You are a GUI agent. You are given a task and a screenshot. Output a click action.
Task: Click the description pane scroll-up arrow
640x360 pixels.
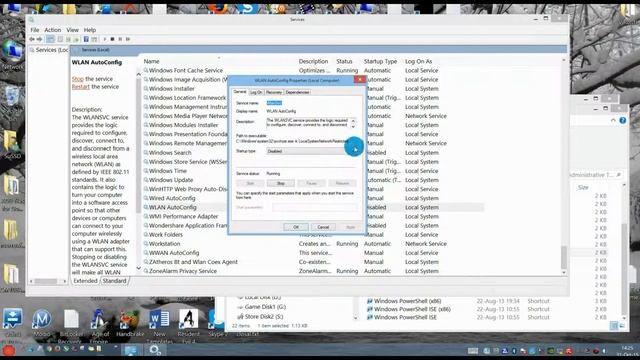(x=138, y=74)
